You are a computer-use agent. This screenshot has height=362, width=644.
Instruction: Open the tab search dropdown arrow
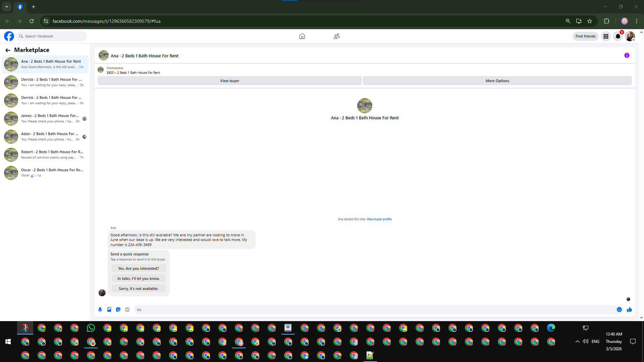pos(7,7)
